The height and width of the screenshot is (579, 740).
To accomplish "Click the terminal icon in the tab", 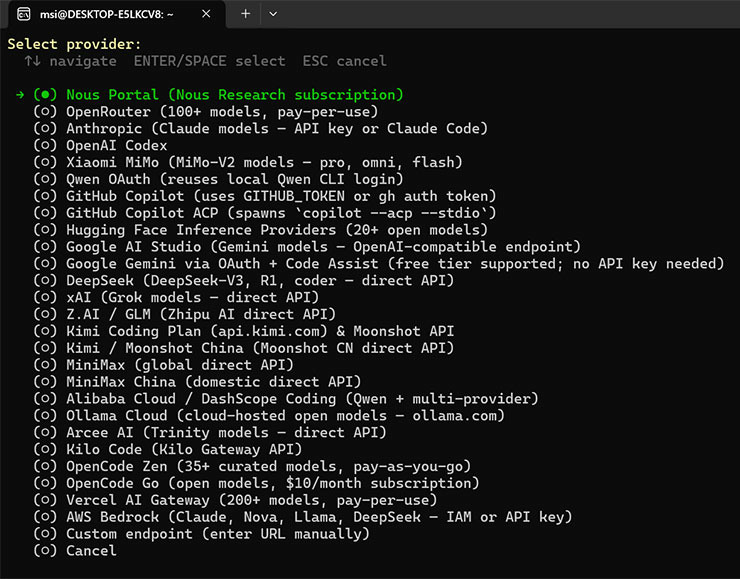I will pyautogui.click(x=23, y=14).
